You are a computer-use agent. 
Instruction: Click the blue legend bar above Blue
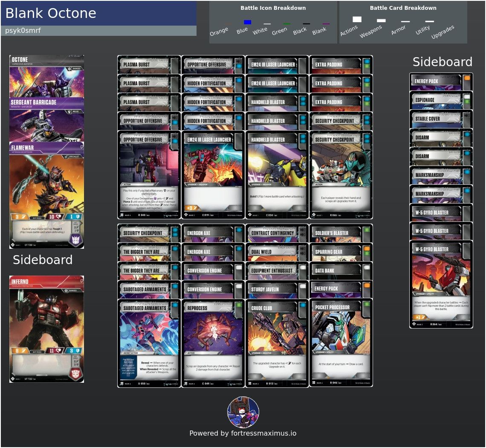(x=247, y=22)
